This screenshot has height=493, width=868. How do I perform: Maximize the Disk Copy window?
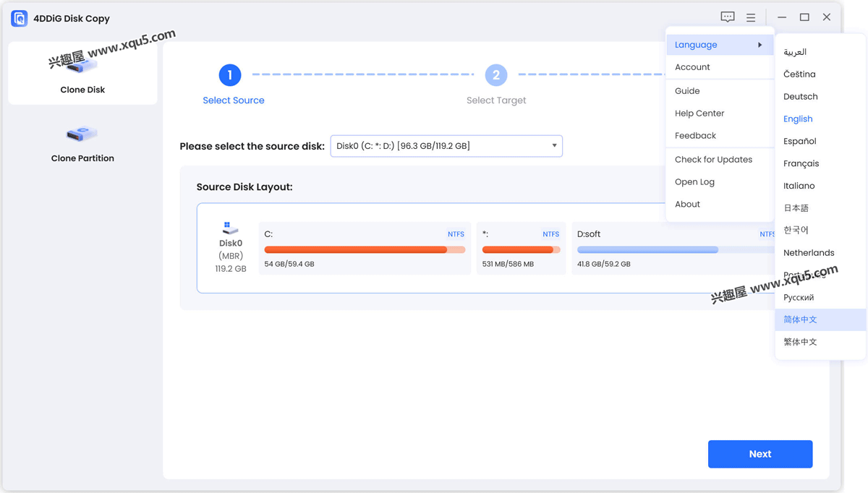(804, 17)
